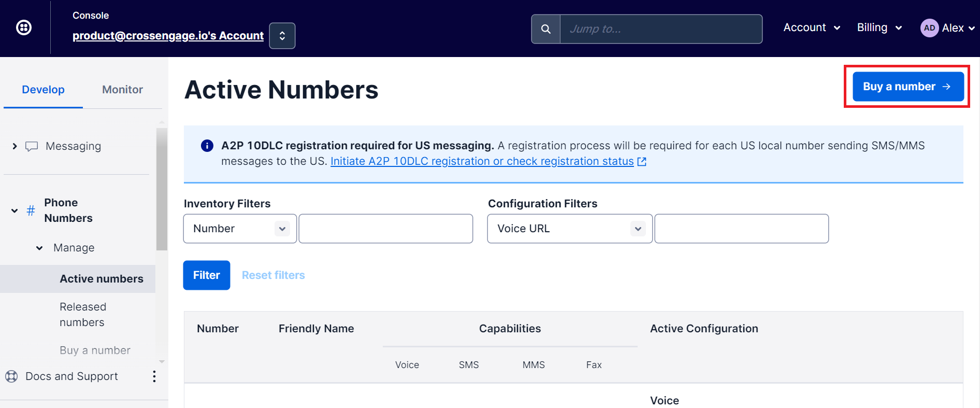The image size is (980, 408).
Task: Click the Capabilities column header
Action: coord(510,329)
